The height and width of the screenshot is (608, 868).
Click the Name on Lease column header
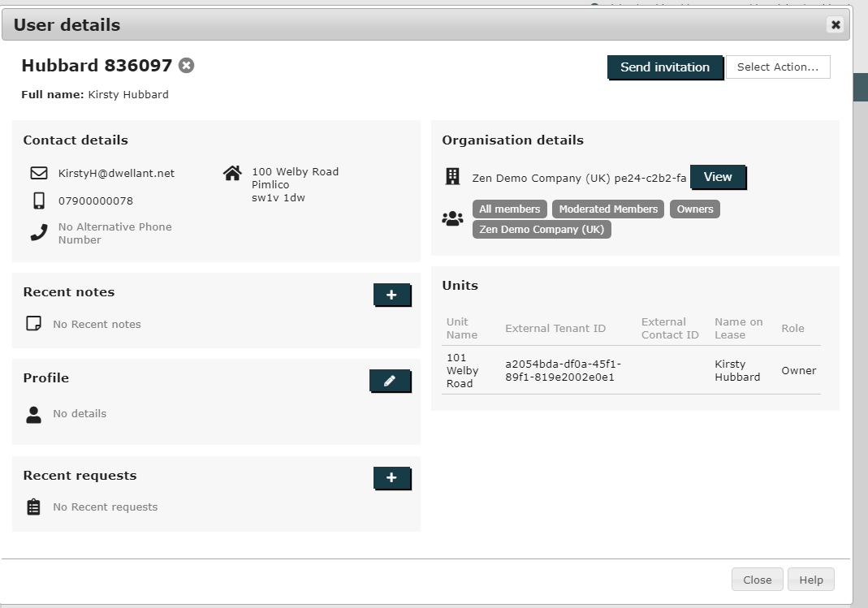click(x=738, y=328)
